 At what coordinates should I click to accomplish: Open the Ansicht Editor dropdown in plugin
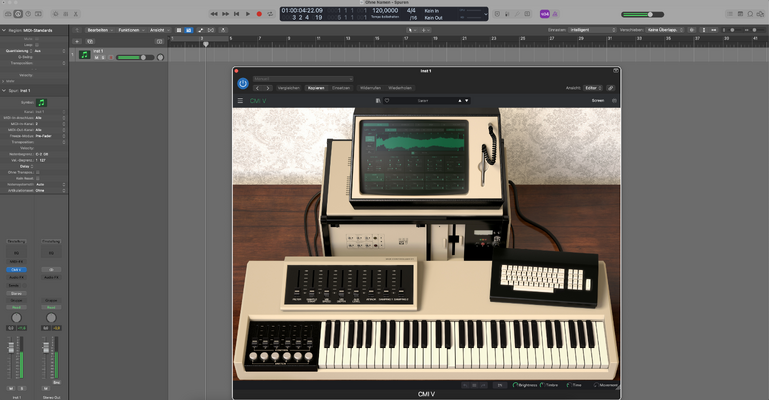click(x=593, y=88)
